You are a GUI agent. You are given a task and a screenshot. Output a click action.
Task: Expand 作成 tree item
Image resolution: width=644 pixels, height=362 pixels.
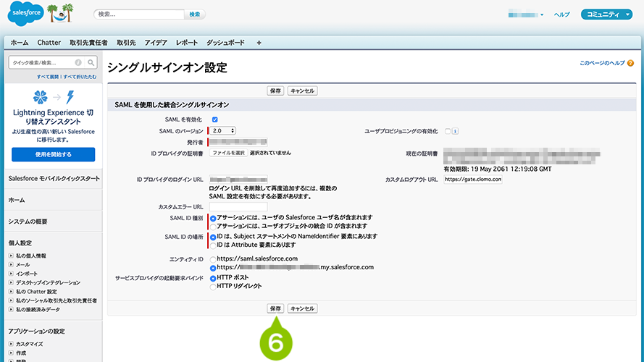coord(11,353)
